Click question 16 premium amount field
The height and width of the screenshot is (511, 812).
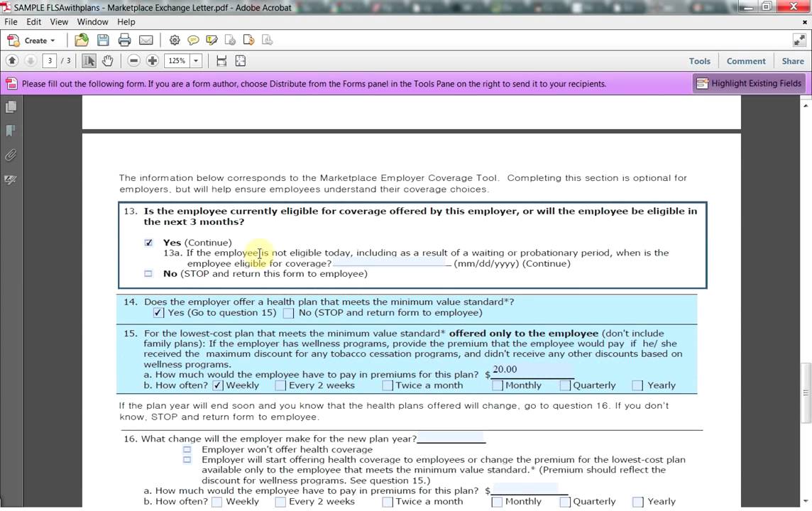pyautogui.click(x=525, y=489)
